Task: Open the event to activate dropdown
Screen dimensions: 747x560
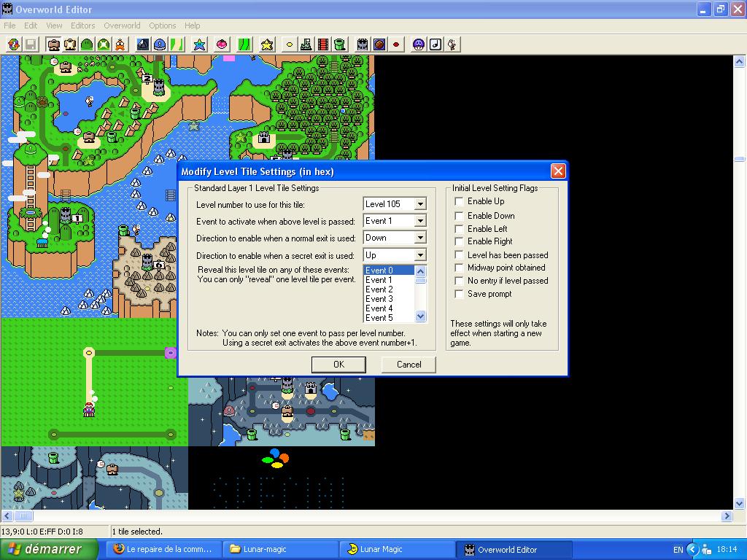Action: coord(419,221)
